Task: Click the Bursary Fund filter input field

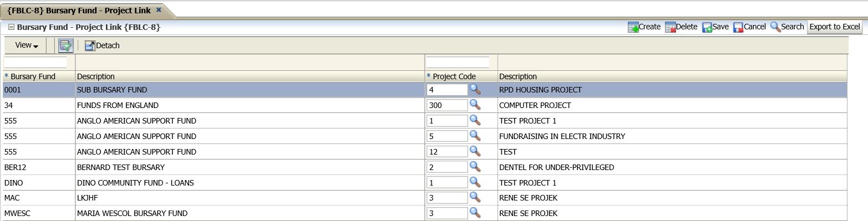Action: click(35, 62)
